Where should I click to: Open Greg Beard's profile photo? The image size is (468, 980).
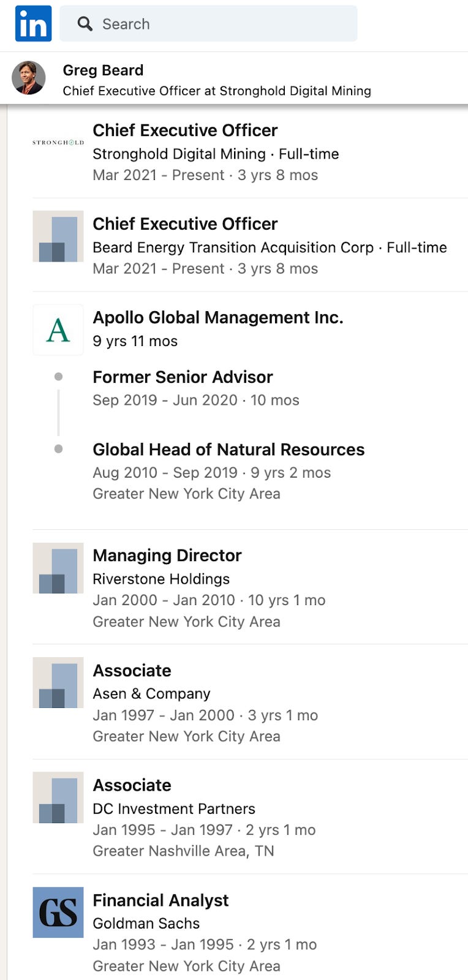point(29,78)
